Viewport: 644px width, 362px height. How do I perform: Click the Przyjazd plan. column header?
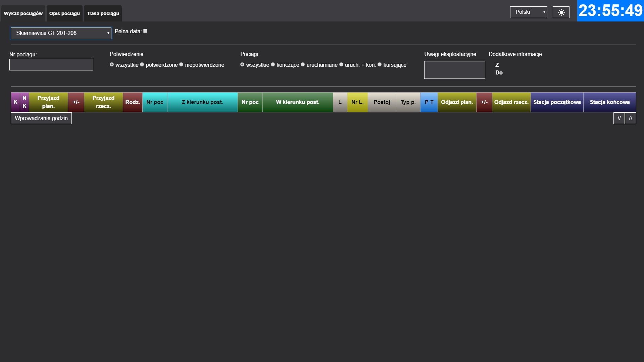pyautogui.click(x=48, y=102)
